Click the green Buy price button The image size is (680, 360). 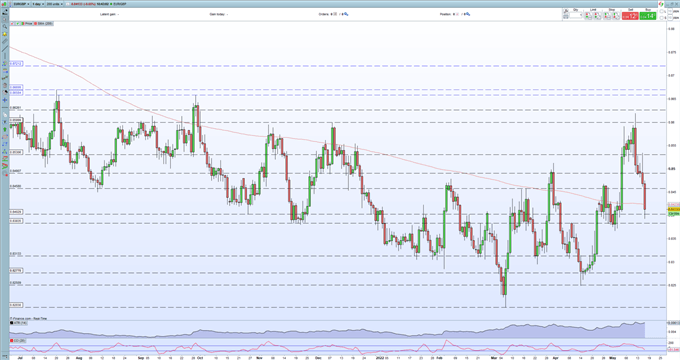click(x=647, y=16)
